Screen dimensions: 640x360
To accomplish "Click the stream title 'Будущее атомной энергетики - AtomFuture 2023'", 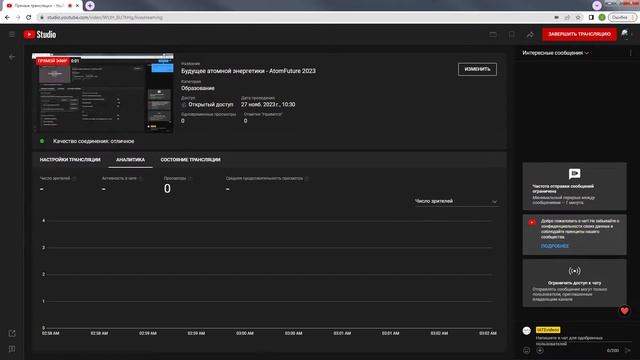I will pyautogui.click(x=248, y=71).
